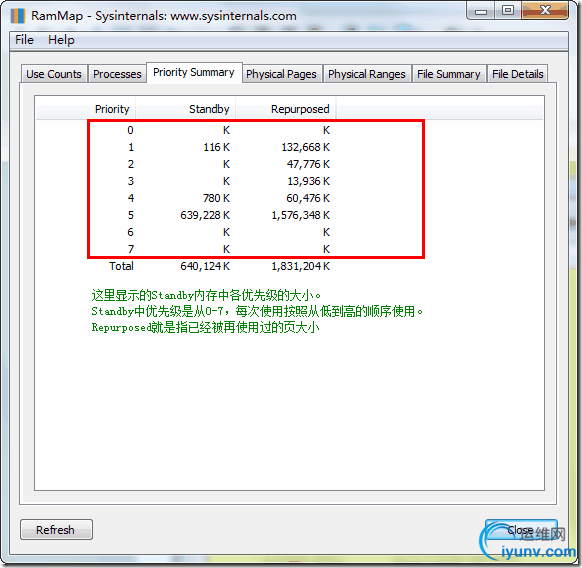582x568 pixels.
Task: Select the priority 5 row number
Action: (131, 215)
